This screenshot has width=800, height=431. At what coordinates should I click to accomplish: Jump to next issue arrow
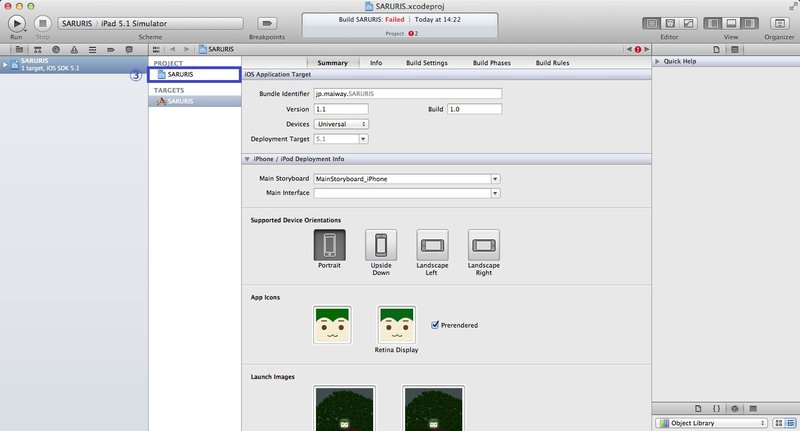(646, 49)
